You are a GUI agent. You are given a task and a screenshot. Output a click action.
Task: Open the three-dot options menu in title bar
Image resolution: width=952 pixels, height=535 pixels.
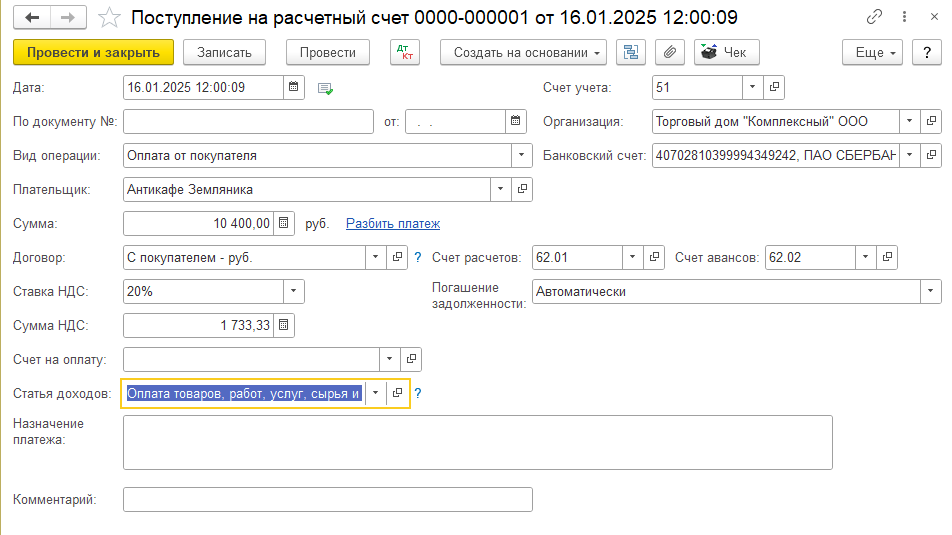tap(905, 17)
